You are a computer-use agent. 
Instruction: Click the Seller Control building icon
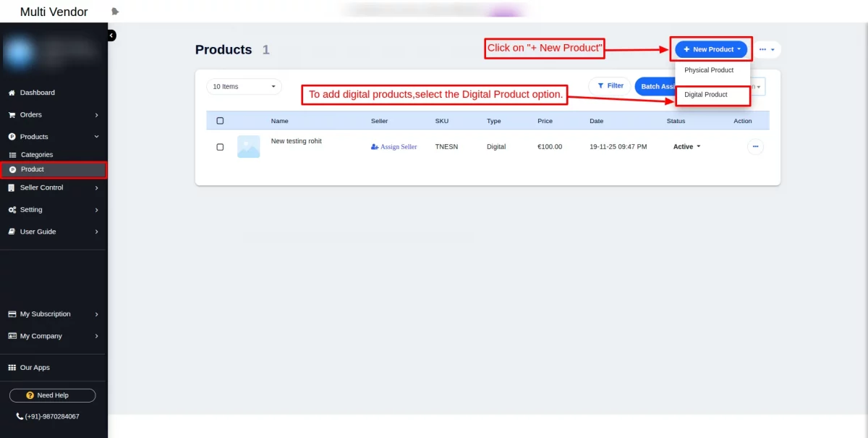[12, 188]
